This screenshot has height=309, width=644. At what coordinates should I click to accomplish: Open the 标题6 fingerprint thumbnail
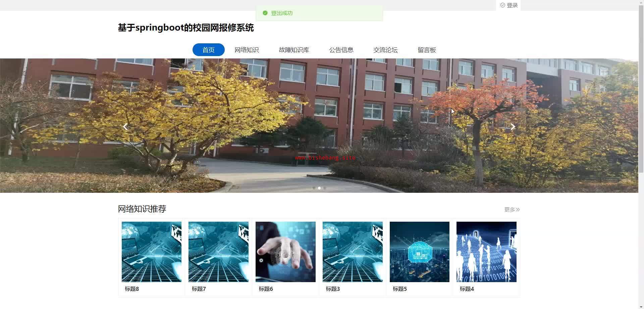tap(285, 252)
